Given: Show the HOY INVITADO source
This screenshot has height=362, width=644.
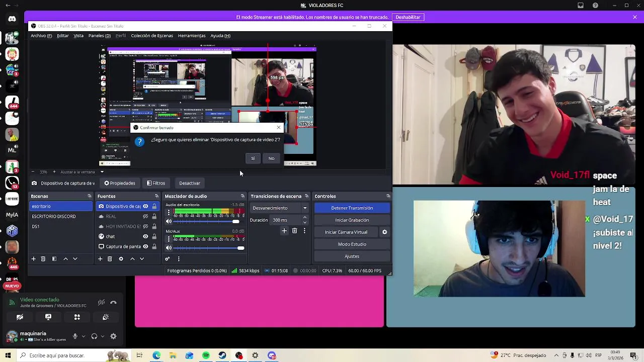Looking at the screenshot, I should [145, 227].
